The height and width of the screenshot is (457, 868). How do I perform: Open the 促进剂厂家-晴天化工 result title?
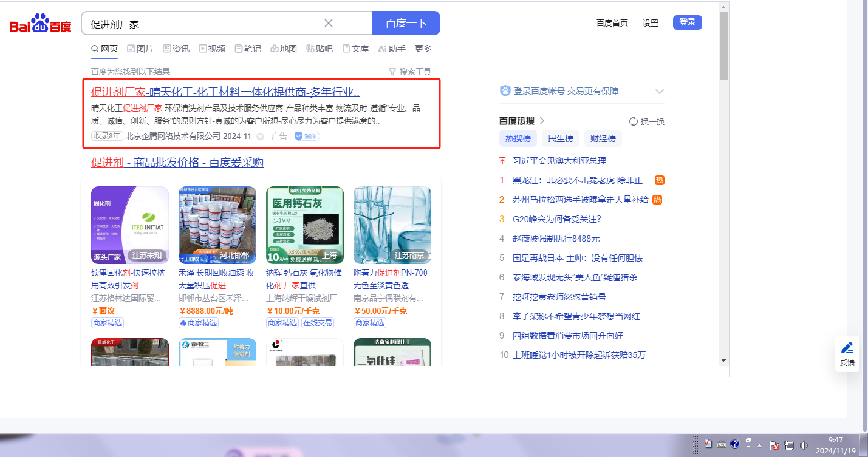(x=225, y=92)
